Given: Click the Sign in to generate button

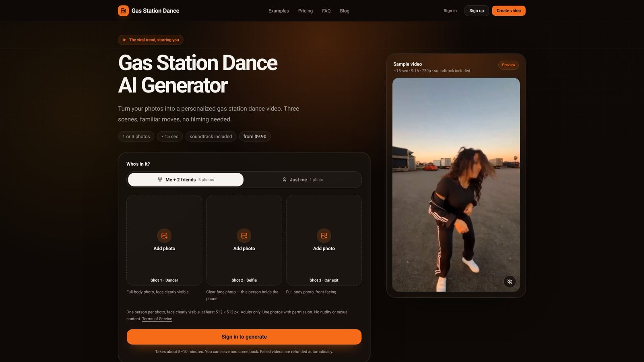Looking at the screenshot, I should coord(244,337).
